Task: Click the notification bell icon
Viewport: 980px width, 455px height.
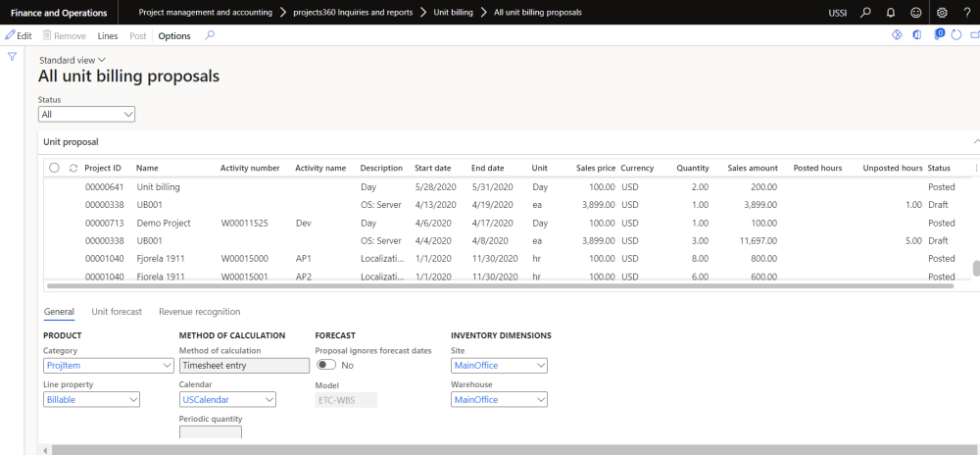Action: pyautogui.click(x=890, y=12)
